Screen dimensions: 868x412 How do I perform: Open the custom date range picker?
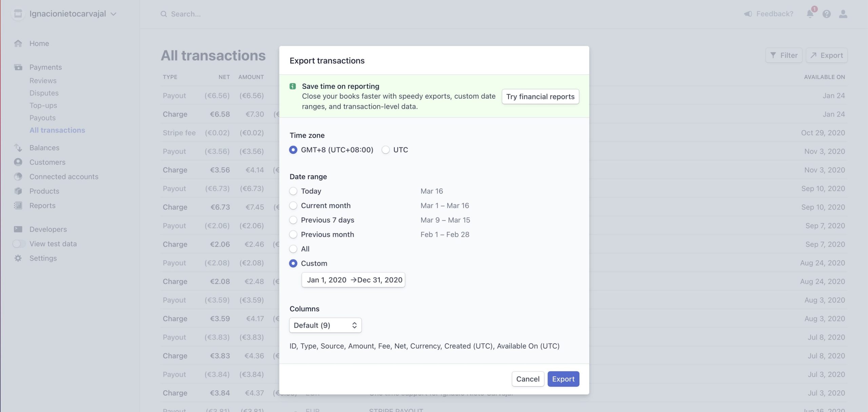[x=353, y=280]
